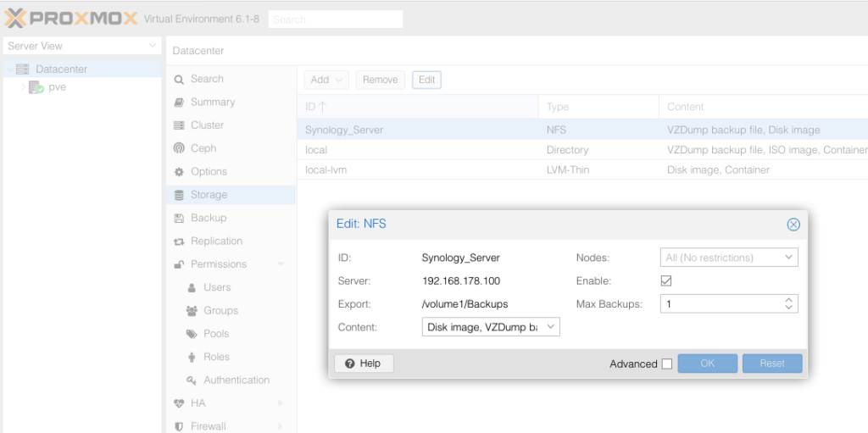
Task: Sort by the ID column header
Action: (417, 107)
